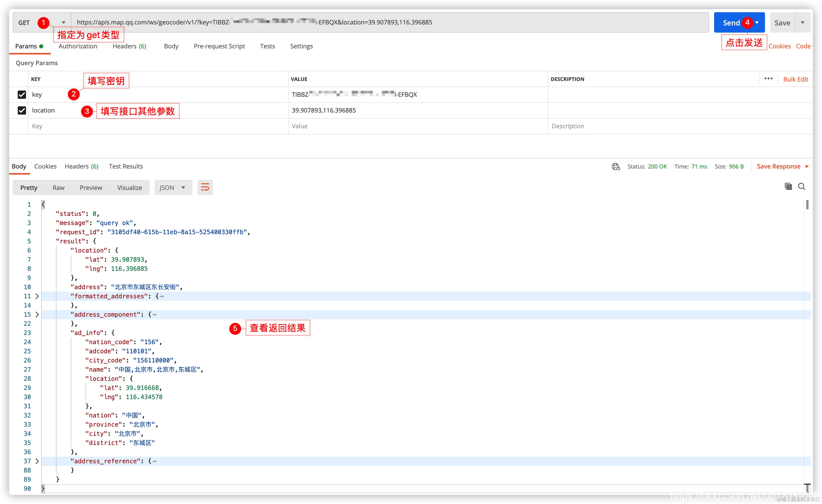The width and height of the screenshot is (822, 504).
Task: Click the Bulk Edit link
Action: 795,79
